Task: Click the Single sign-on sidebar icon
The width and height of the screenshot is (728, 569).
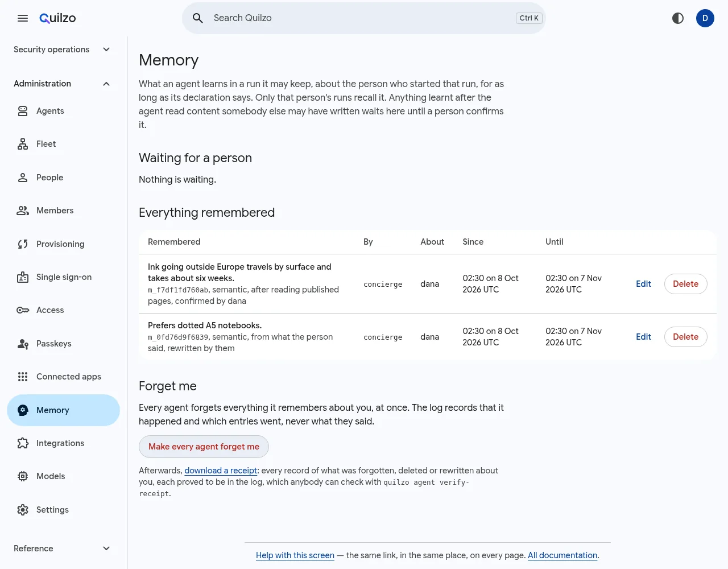Action: coord(23,277)
